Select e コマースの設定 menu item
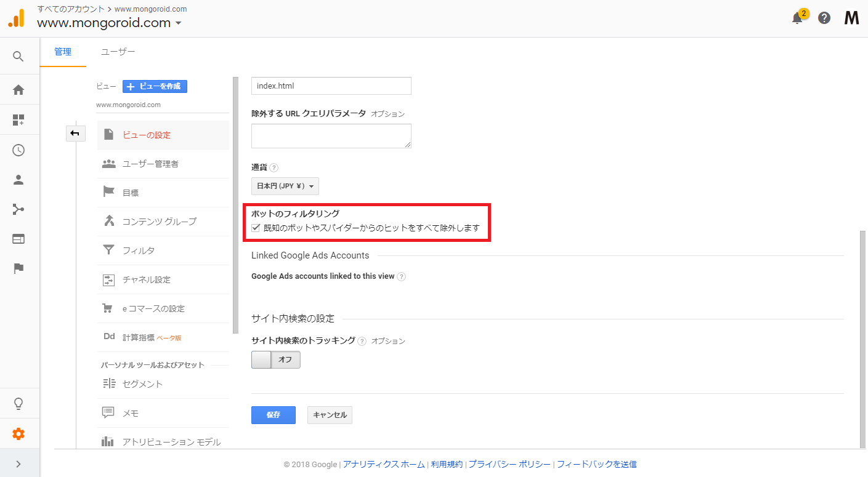Screen dimensions: 868x477 click(163, 308)
